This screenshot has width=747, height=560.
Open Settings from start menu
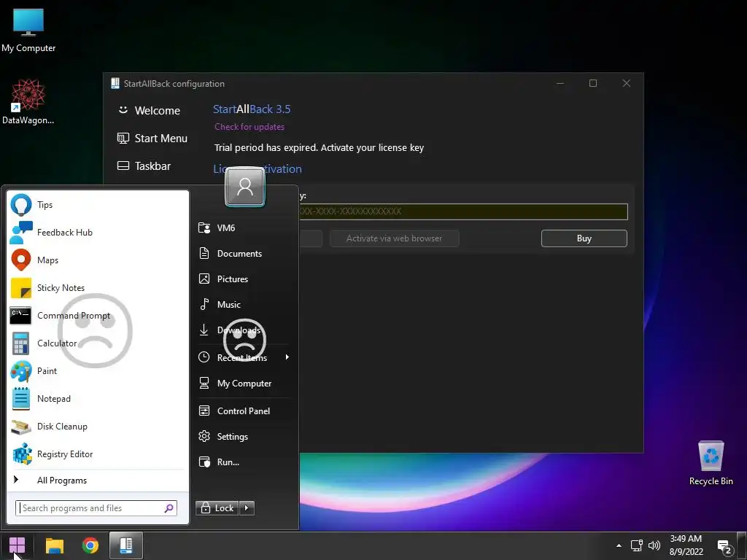pos(244,437)
